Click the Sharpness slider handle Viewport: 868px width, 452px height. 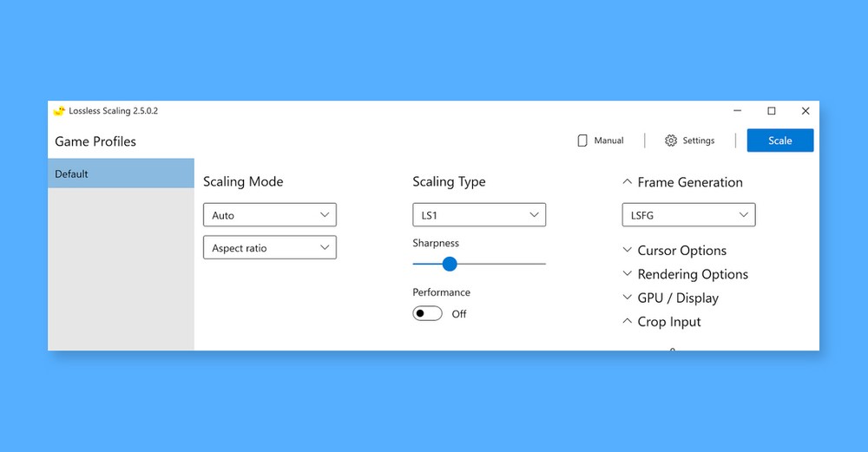click(449, 264)
